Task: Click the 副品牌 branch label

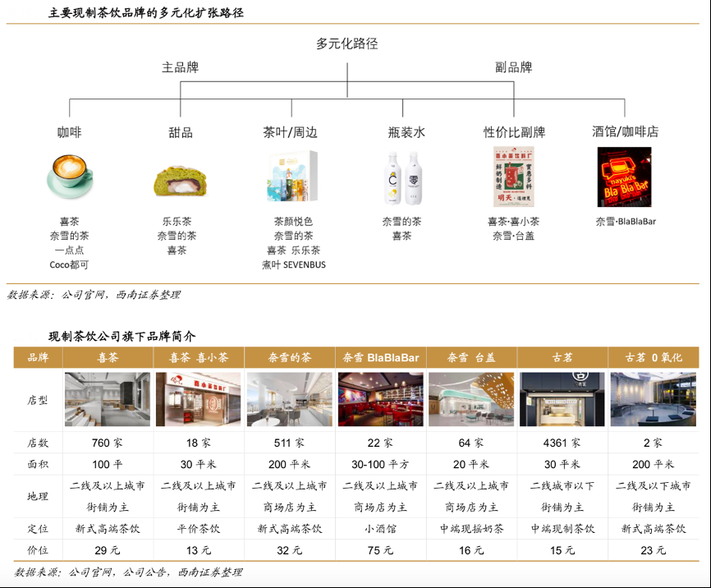Action: coord(514,68)
